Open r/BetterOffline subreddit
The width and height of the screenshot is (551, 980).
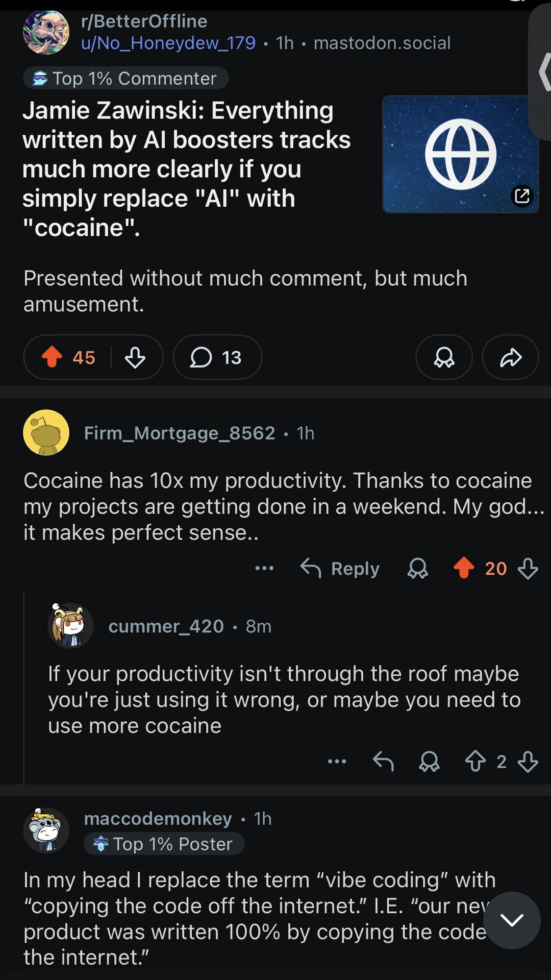(x=144, y=21)
